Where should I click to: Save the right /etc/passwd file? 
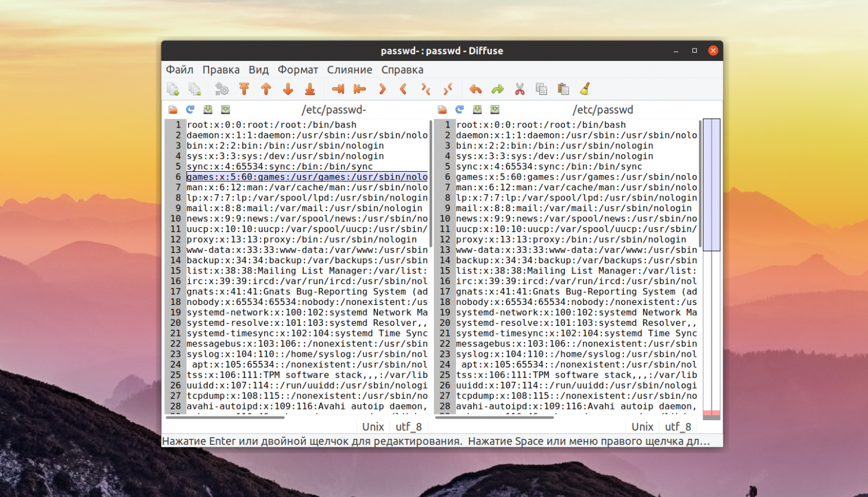point(478,109)
